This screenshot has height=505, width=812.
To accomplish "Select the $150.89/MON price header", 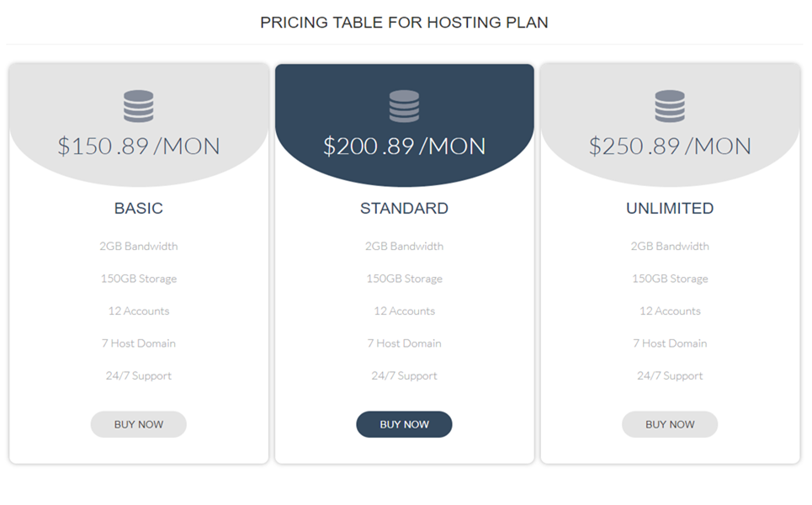I will 138,146.
